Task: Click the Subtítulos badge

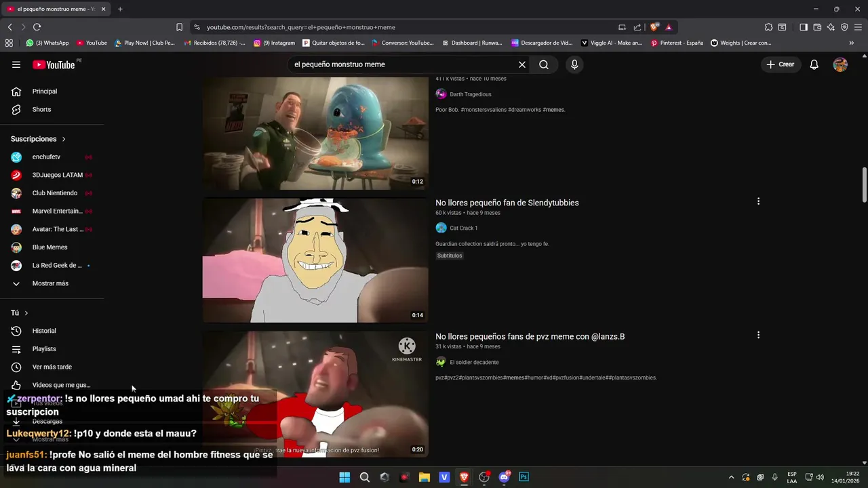Action: [450, 256]
